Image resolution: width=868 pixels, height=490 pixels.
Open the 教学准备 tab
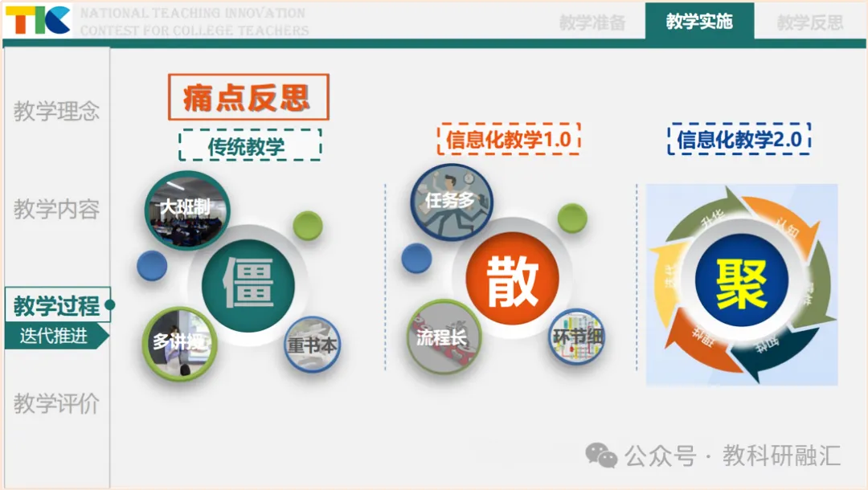pyautogui.click(x=592, y=22)
